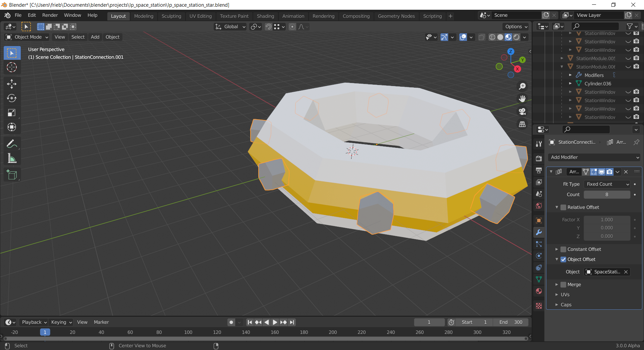The image size is (644, 350).
Task: Open the Add Modifier dropdown
Action: coord(594,157)
